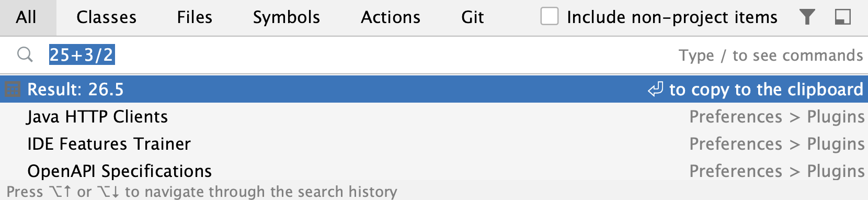Click Preferences > Plugins beside IDE Features Trainer
Viewport: 868px width, 200px height.
tap(777, 144)
